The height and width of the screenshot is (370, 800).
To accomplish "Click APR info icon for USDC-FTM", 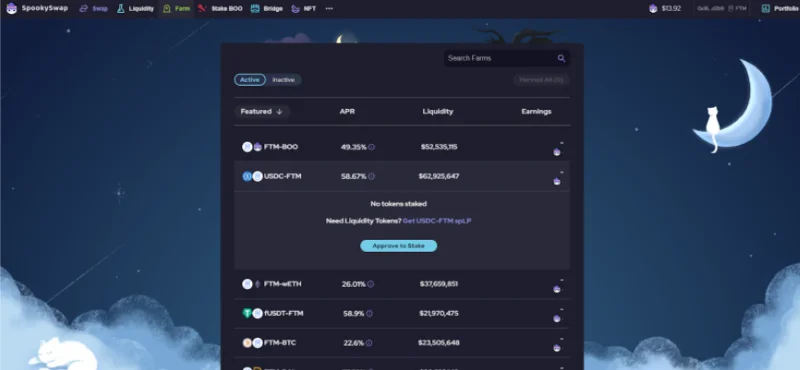I will click(x=371, y=177).
